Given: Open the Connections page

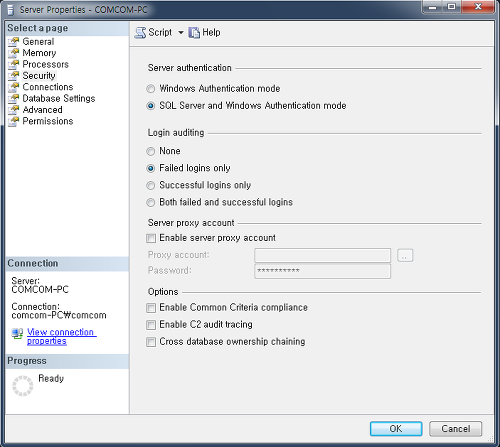Looking at the screenshot, I should click(x=48, y=87).
